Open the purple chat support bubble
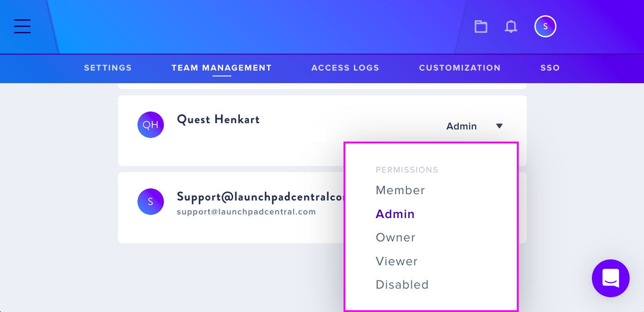Screen dimensions: 644x312 (x=611, y=278)
